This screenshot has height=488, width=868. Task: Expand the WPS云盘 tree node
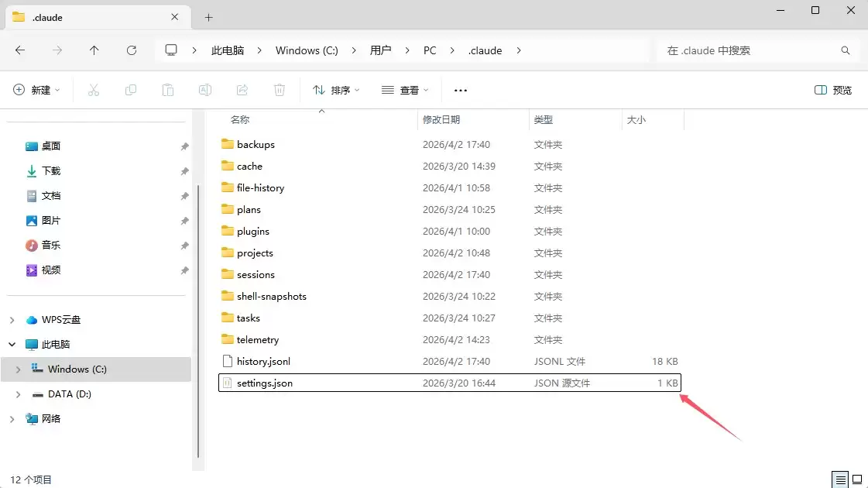coord(12,320)
